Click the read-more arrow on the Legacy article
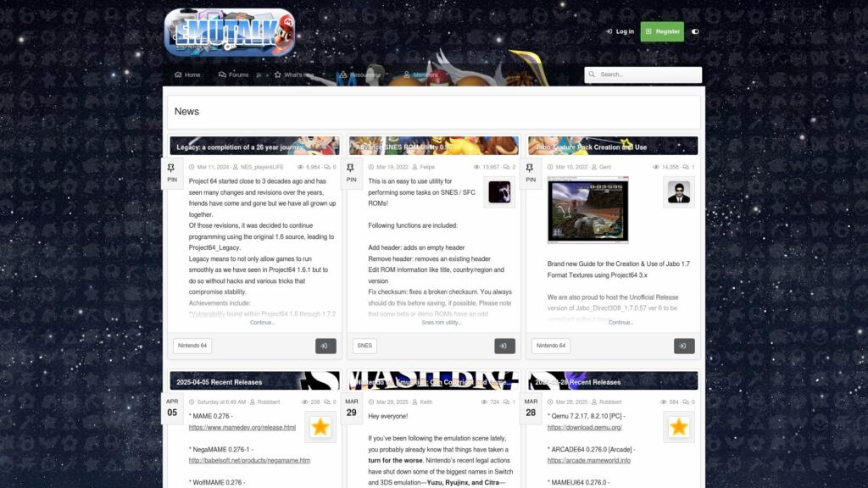 (x=325, y=346)
